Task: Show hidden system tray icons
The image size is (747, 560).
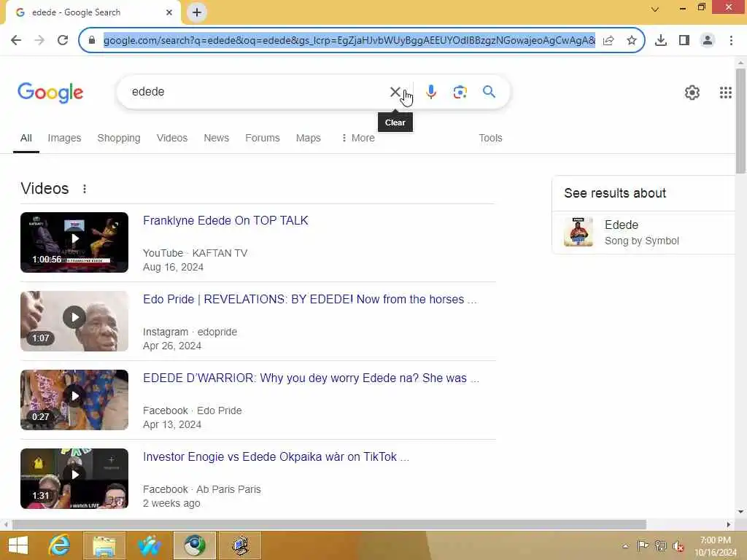Action: (625, 545)
